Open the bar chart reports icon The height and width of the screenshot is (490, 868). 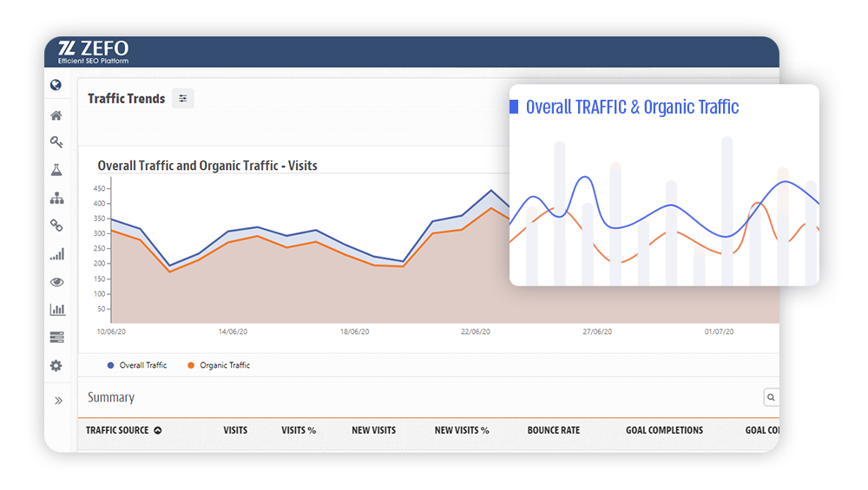(57, 309)
